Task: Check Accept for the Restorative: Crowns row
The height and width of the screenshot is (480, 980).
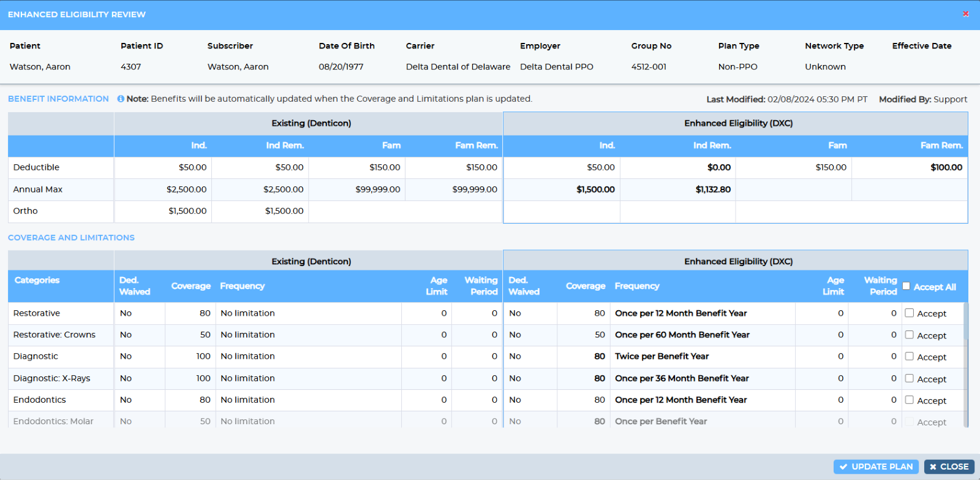Action: tap(910, 335)
